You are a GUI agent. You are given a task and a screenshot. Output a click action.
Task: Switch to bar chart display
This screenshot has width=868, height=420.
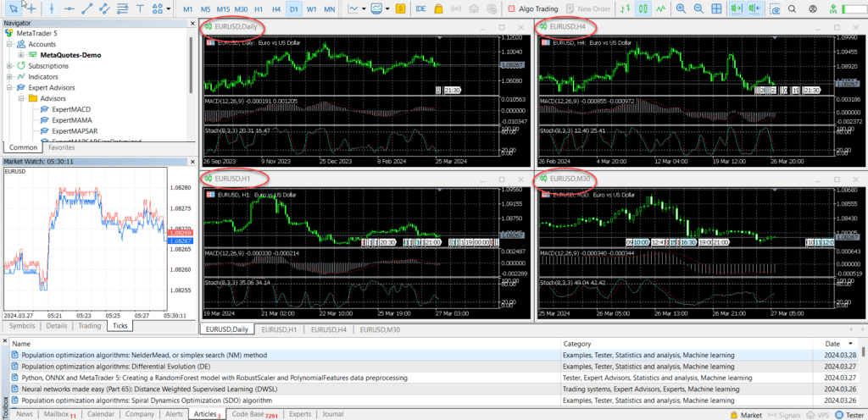(x=625, y=8)
